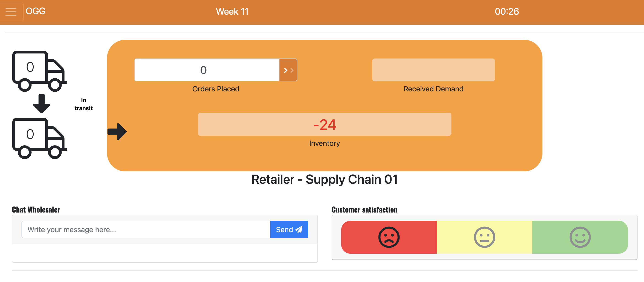644x282 pixels.
Task: Select the happy face satisfaction icon
Action: coord(580,237)
